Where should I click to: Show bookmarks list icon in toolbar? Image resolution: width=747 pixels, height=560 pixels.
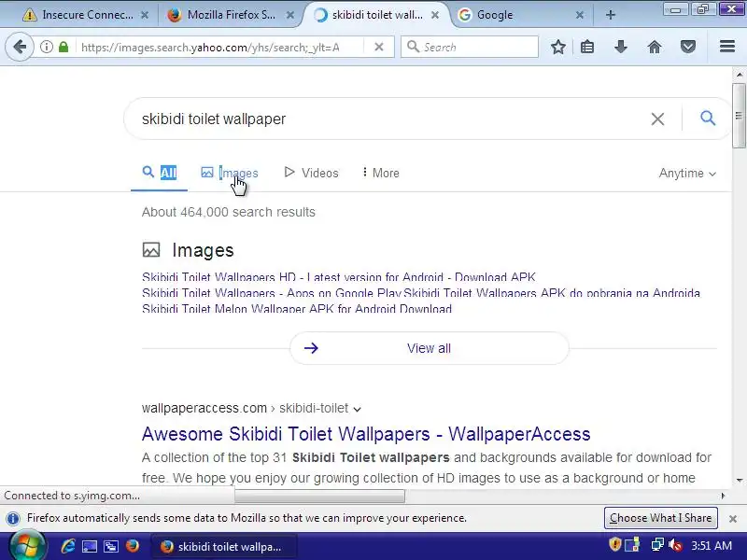(587, 47)
